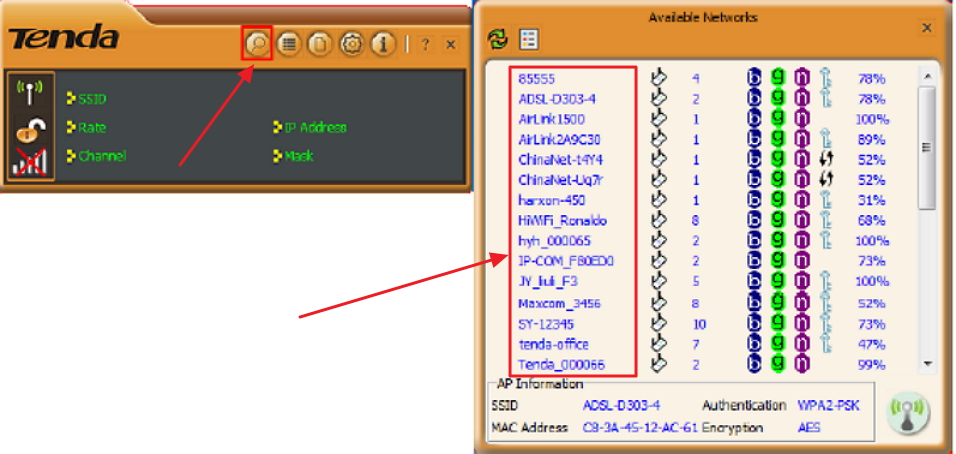Click the Rate label in Tenda status panel
Image resolution: width=956 pixels, height=454 pixels.
pos(91,127)
